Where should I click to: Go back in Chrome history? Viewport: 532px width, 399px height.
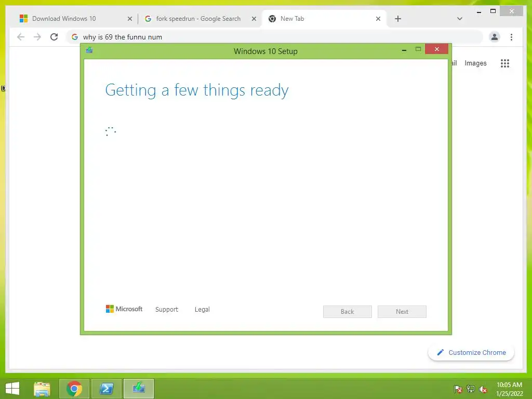click(x=21, y=37)
